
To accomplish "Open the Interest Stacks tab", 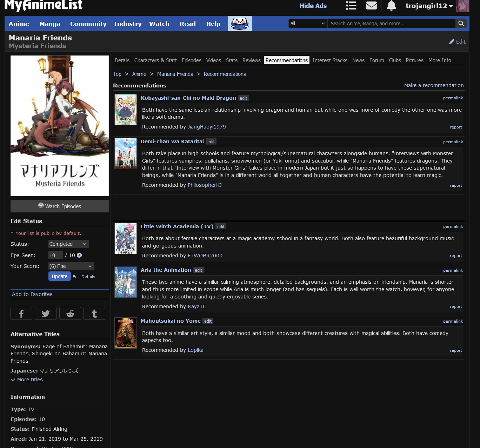I will click(x=330, y=60).
